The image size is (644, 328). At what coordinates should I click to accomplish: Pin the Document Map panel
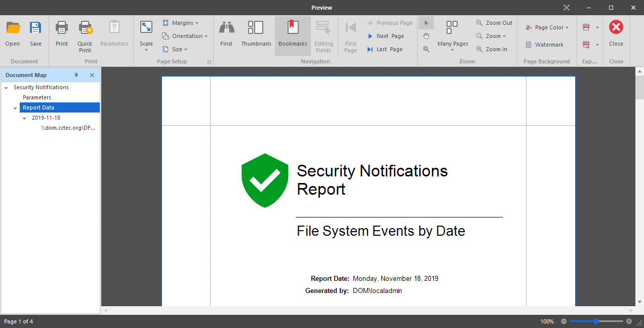click(x=76, y=75)
